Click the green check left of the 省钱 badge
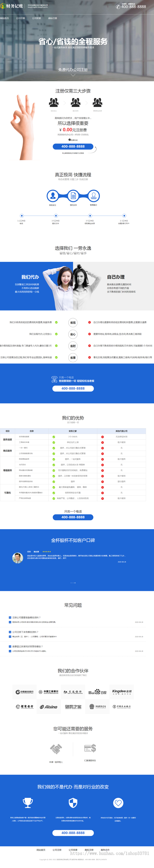This screenshot has width=154, height=868. click(x=56, y=322)
